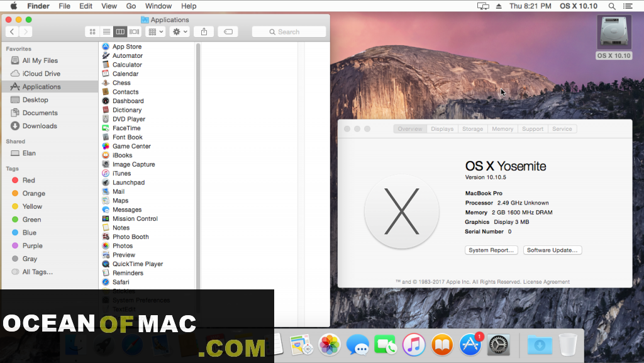Open the Edit menu
The image size is (644, 363).
pos(86,6)
